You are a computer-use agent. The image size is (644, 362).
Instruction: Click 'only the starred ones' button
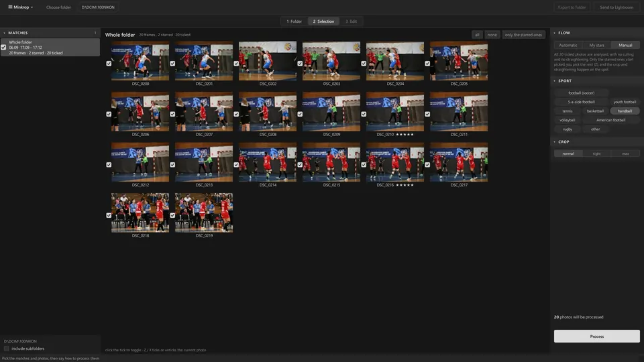pyautogui.click(x=523, y=35)
